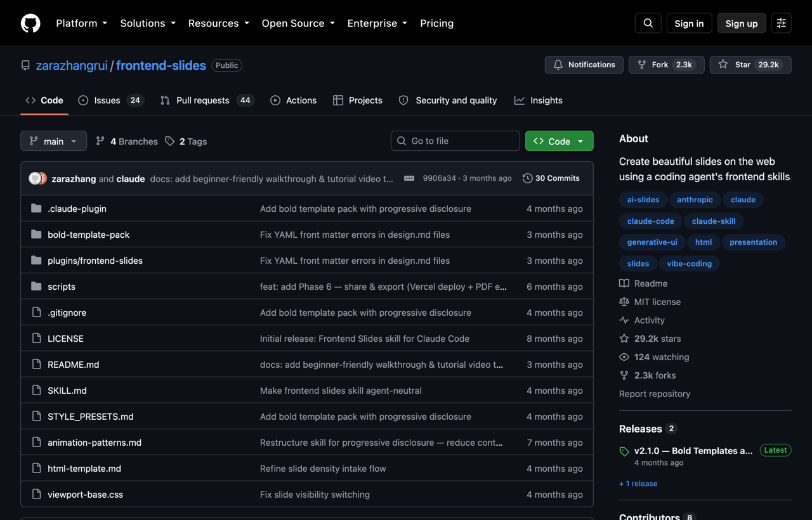Visit the zarazhangrui owner profile link
The height and width of the screenshot is (520, 812).
72,65
